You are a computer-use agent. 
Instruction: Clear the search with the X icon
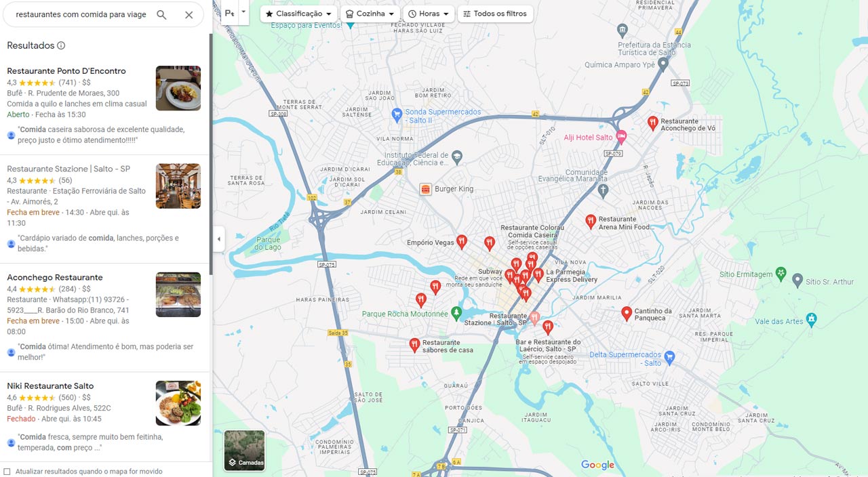pos(189,15)
